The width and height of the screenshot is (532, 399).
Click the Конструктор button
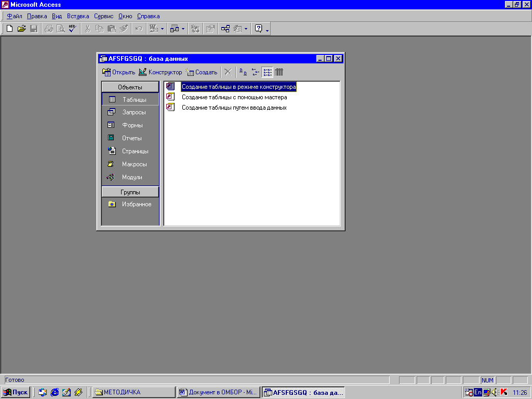(161, 72)
